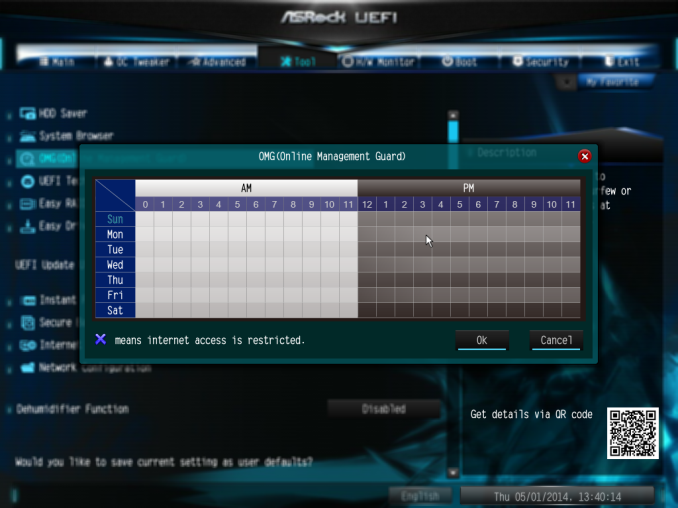Click the HDD Saver icon
This screenshot has width=678, height=508.
tap(27, 114)
